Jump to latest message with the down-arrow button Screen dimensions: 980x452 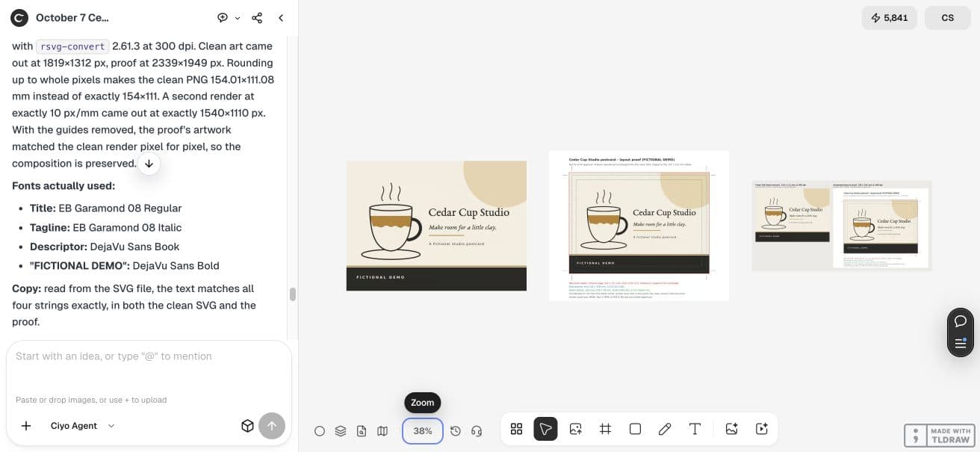click(x=149, y=164)
